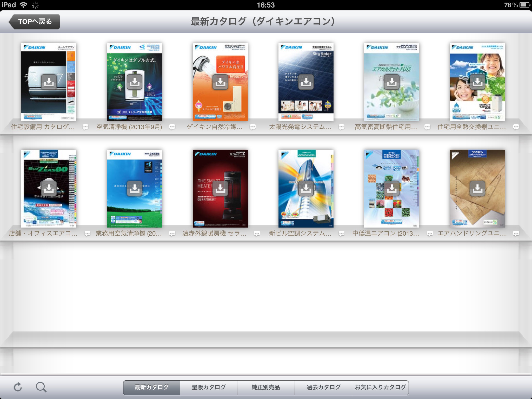532x399 pixels.
Task: Open the ダイキン自然冷媒 title label
Action: 215,127
